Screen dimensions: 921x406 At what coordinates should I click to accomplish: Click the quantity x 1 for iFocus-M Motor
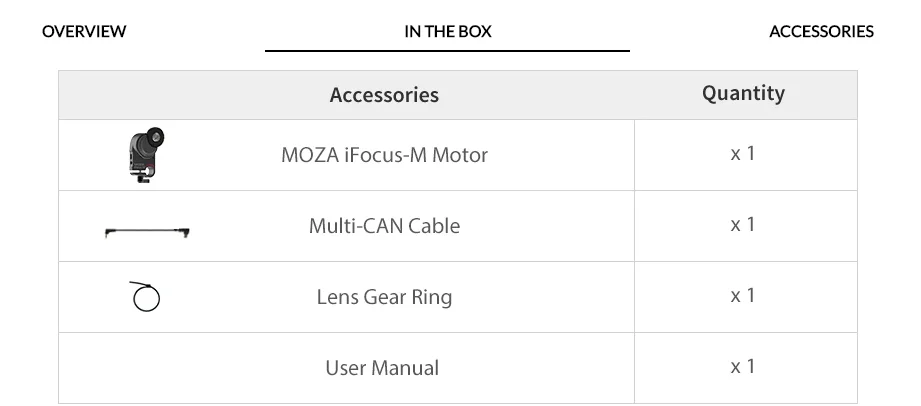click(743, 154)
